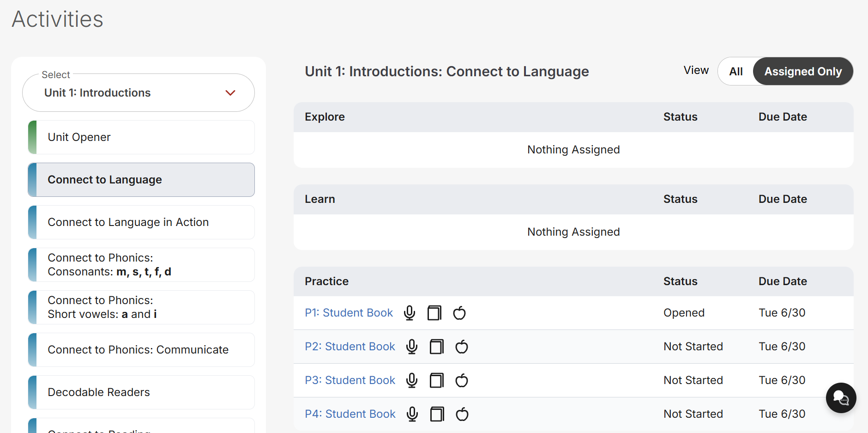This screenshot has height=433, width=868.
Task: Open the P3: Student Book link
Action: tap(350, 380)
